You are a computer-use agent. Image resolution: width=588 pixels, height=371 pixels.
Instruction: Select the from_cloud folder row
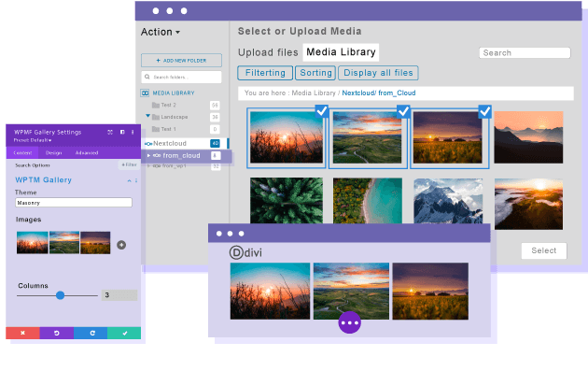[x=187, y=155]
